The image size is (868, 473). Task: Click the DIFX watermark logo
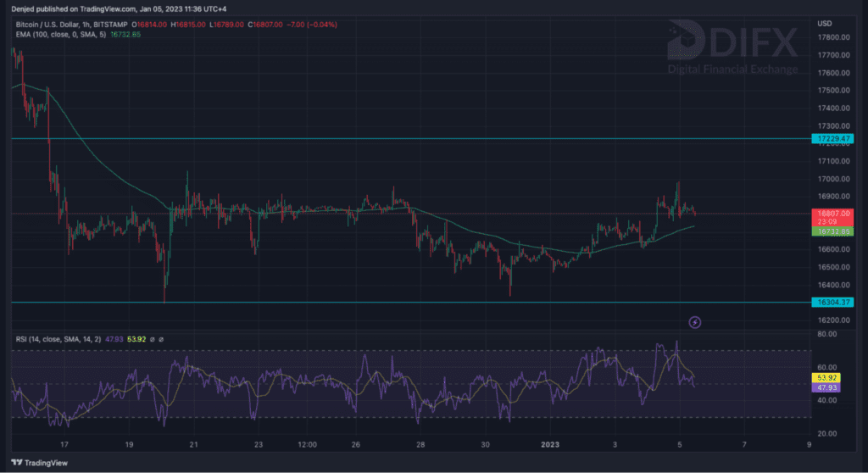(732, 51)
